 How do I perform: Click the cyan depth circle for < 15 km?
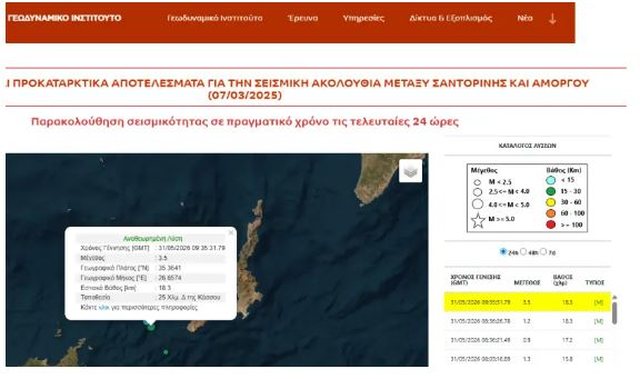click(x=551, y=180)
